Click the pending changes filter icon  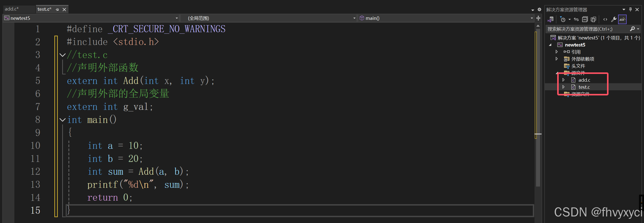(x=563, y=19)
